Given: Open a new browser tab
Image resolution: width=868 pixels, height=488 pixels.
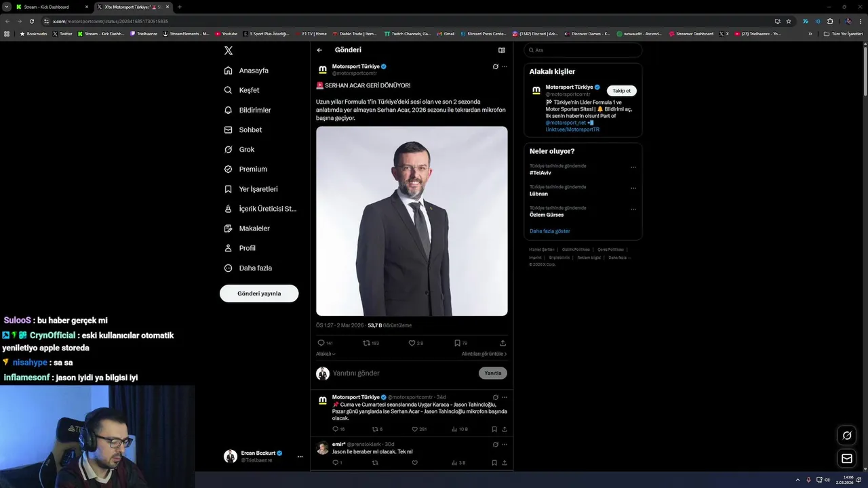Looking at the screenshot, I should (x=180, y=7).
